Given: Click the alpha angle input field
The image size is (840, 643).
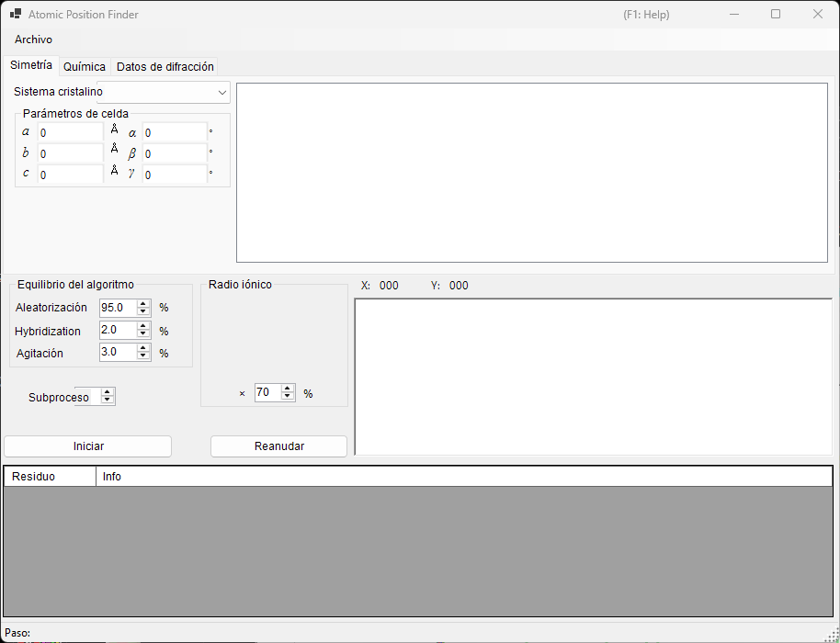Looking at the screenshot, I should pos(175,132).
